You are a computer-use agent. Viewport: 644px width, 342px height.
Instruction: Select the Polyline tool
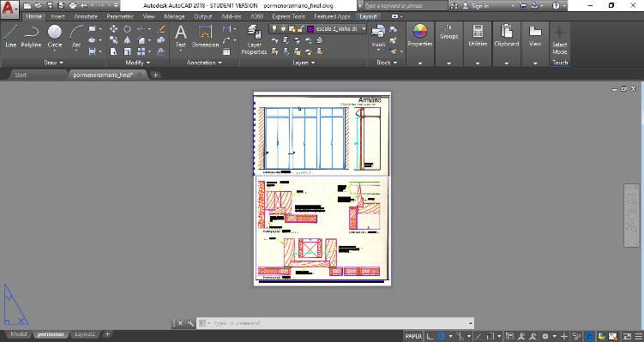point(31,36)
